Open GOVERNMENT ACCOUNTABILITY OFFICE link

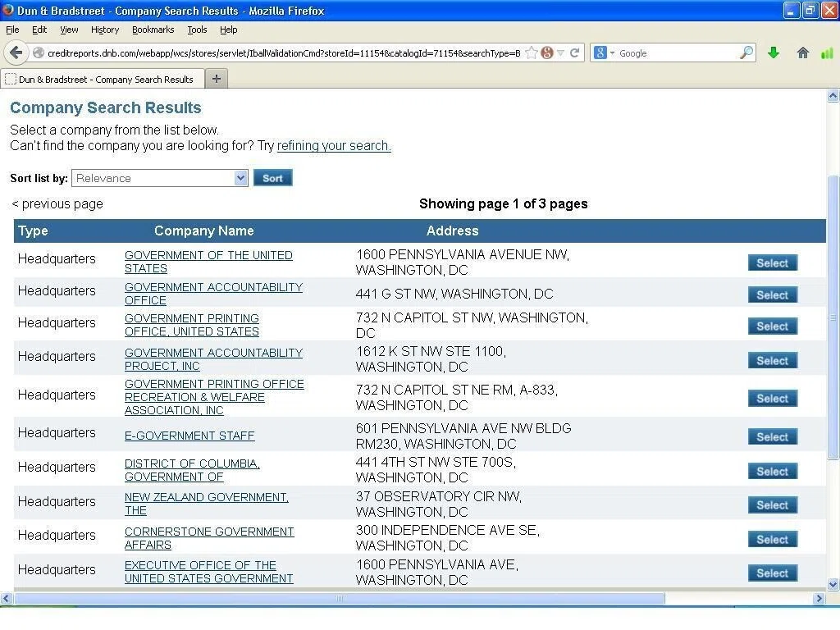click(x=214, y=294)
